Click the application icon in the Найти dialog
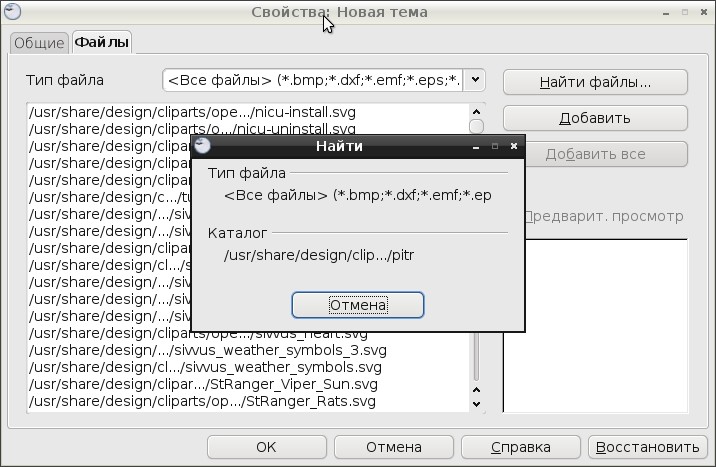Screen dimensions: 716x467 (x=202, y=146)
